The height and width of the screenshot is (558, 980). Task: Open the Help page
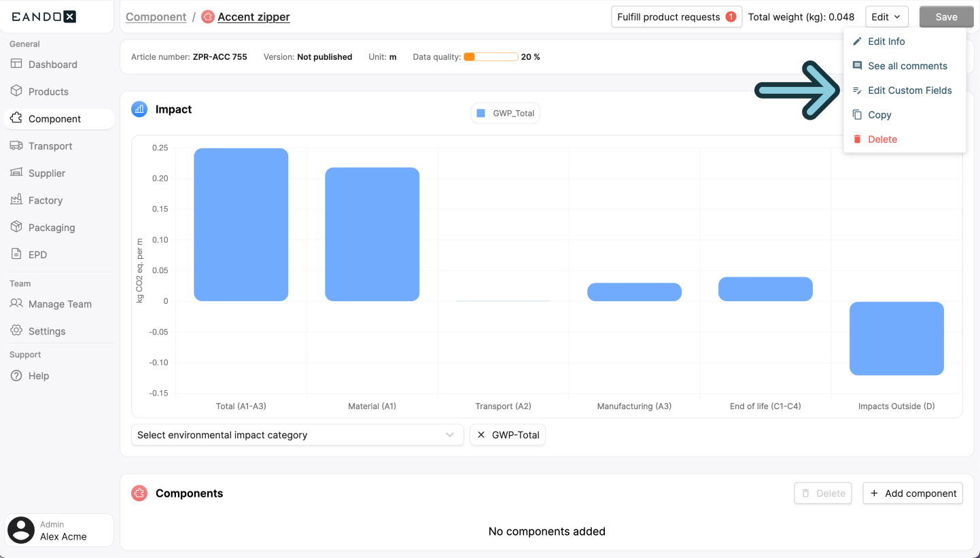(38, 375)
